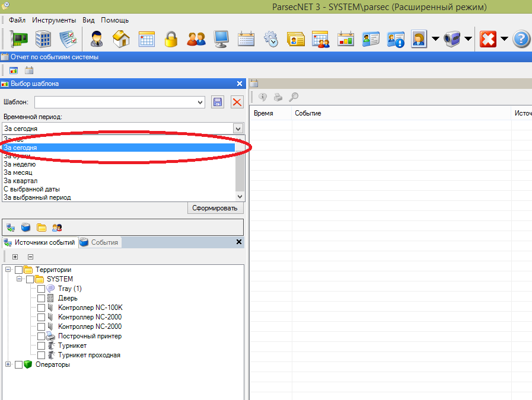
Task: Open the Вид menu
Action: [x=88, y=20]
